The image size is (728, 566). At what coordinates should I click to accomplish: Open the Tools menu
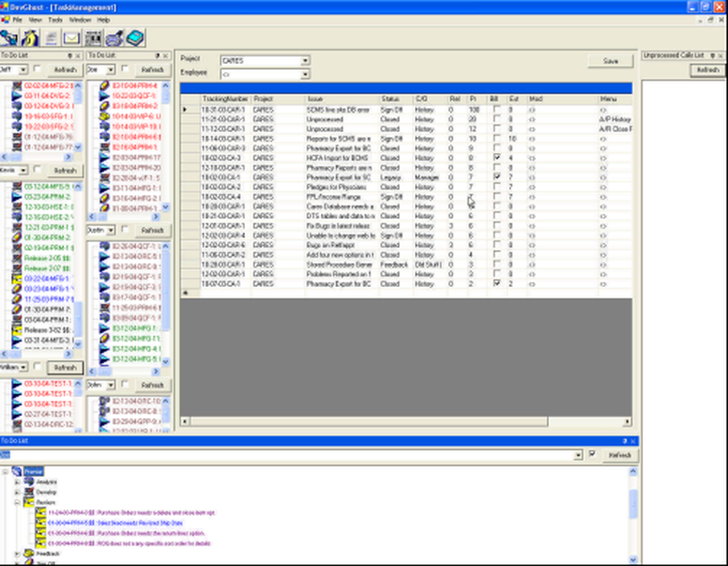[55, 21]
